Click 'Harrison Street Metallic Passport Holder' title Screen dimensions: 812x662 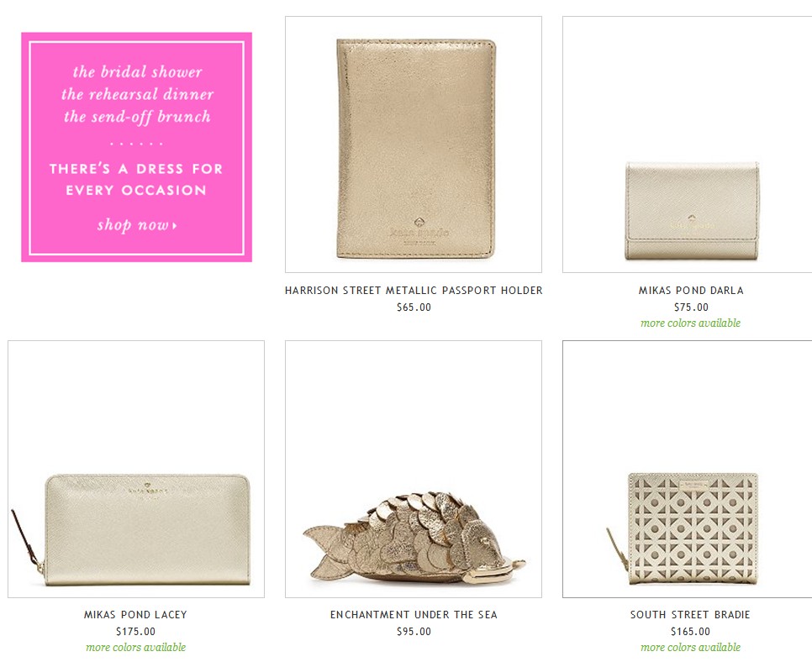click(x=414, y=291)
